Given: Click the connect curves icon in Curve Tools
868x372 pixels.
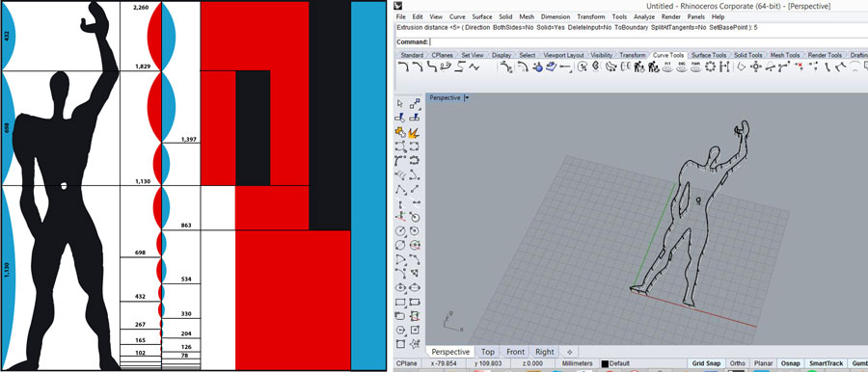Looking at the screenshot, I should 432,67.
